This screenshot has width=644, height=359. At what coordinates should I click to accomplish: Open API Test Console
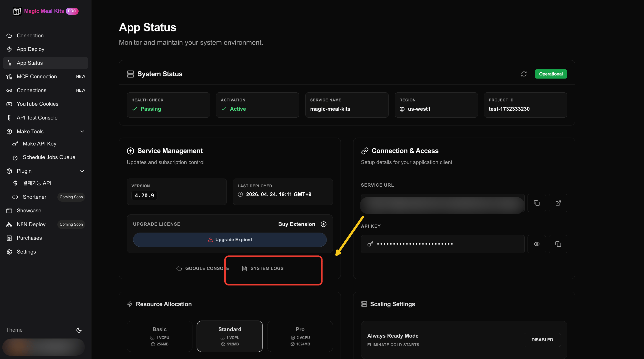click(x=45, y=118)
